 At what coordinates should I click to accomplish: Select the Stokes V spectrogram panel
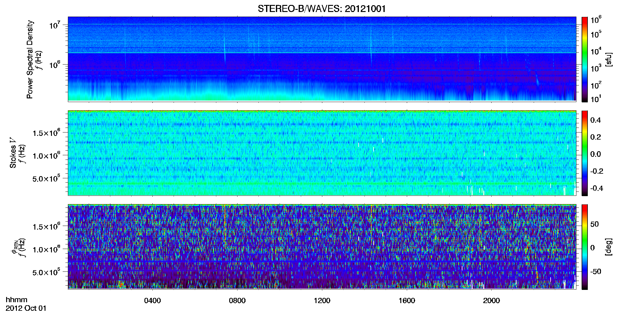322,153
